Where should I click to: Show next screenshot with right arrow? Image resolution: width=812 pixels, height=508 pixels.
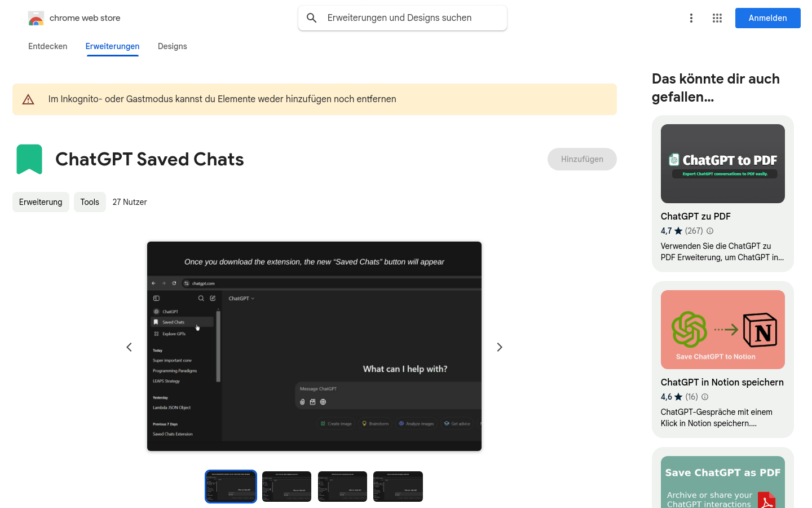click(500, 347)
